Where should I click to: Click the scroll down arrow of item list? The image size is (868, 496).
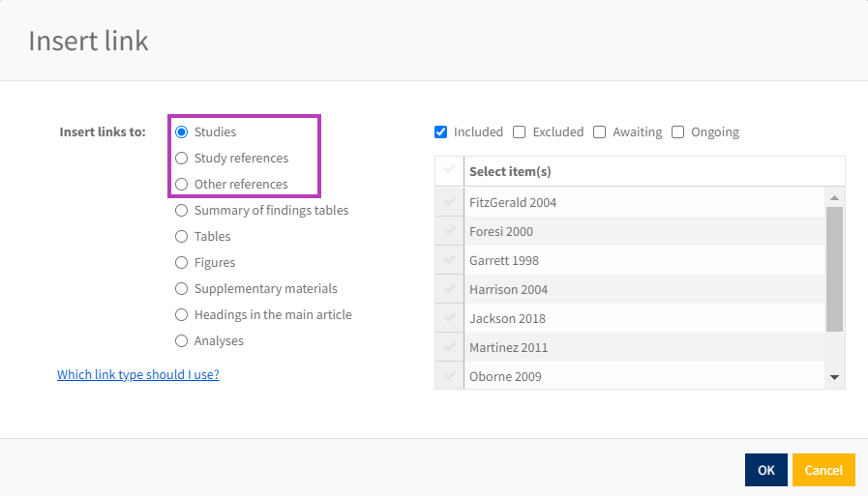pyautogui.click(x=834, y=377)
